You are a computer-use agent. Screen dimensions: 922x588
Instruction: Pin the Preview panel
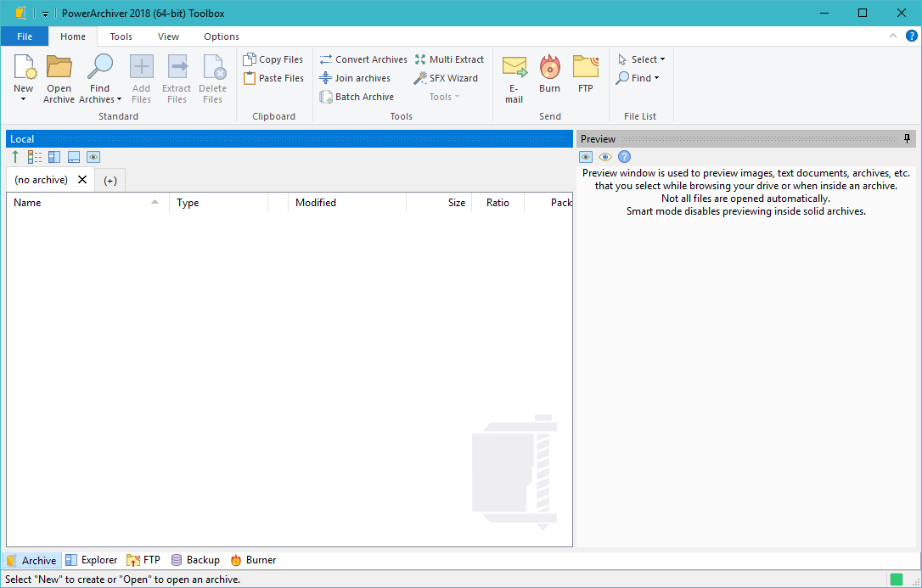click(x=908, y=138)
